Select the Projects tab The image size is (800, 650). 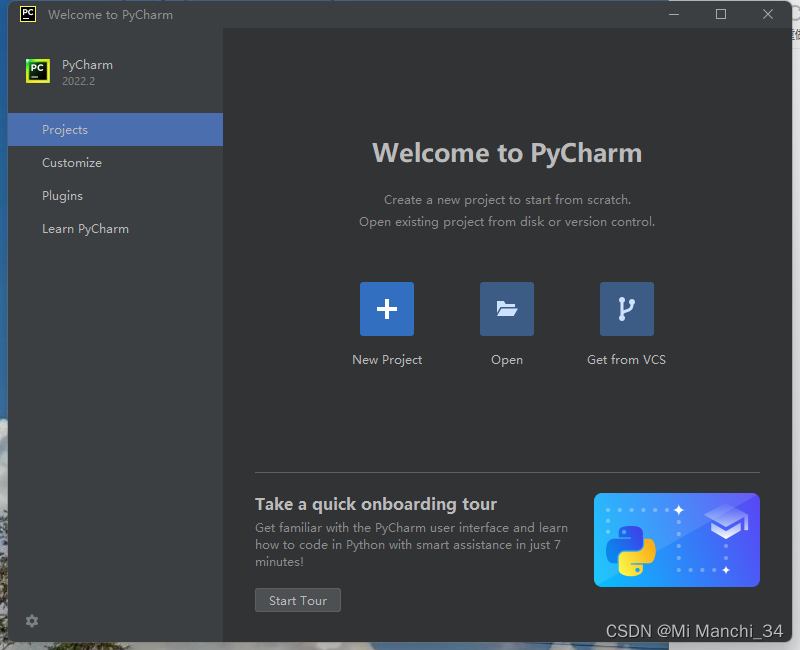point(115,130)
